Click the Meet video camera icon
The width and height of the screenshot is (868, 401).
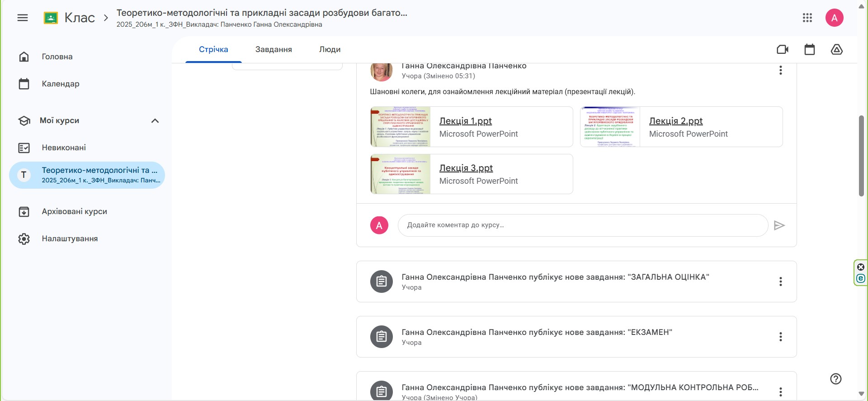(783, 49)
